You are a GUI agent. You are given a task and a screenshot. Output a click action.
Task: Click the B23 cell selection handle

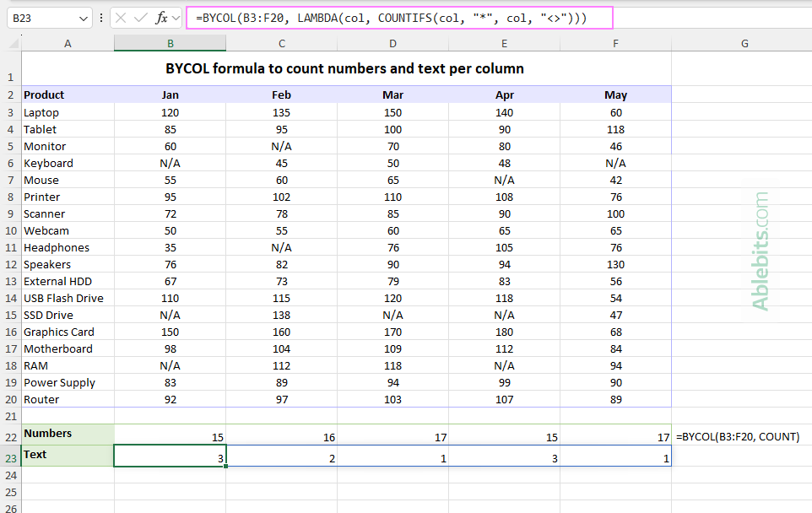226,467
